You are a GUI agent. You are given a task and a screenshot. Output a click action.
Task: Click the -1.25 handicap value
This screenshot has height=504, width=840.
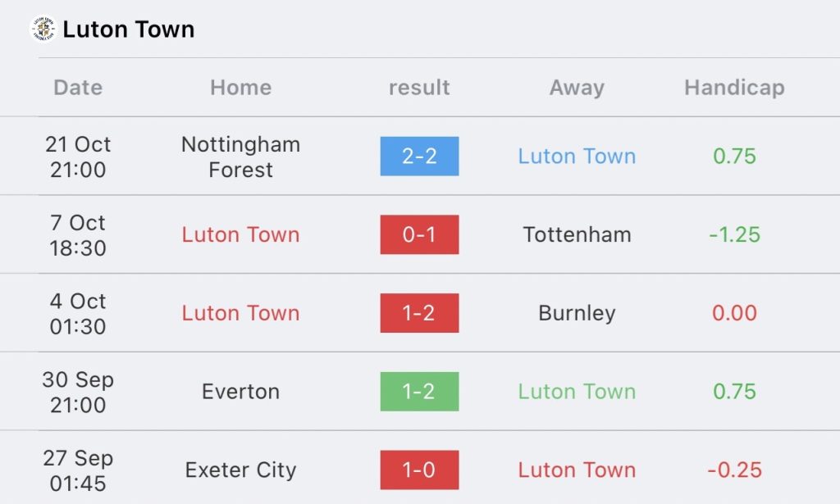point(734,234)
